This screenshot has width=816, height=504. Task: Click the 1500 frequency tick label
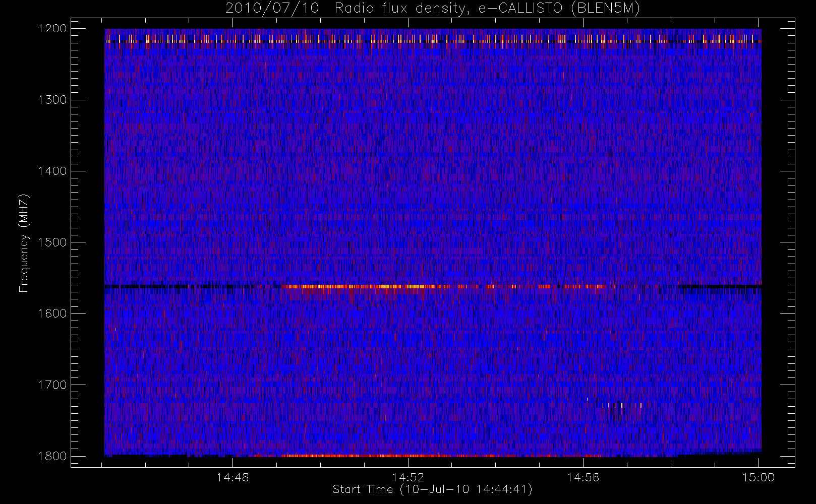[52, 242]
